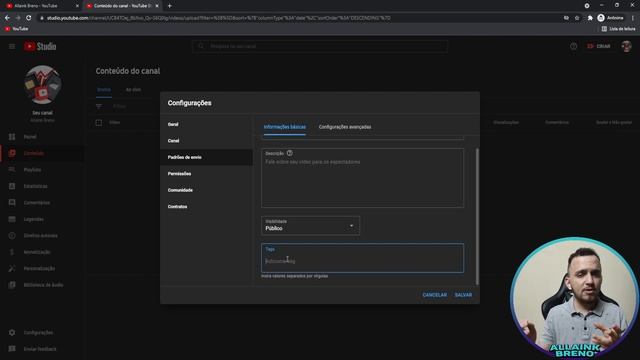
Task: Click inside the Tags input field
Action: point(362,258)
